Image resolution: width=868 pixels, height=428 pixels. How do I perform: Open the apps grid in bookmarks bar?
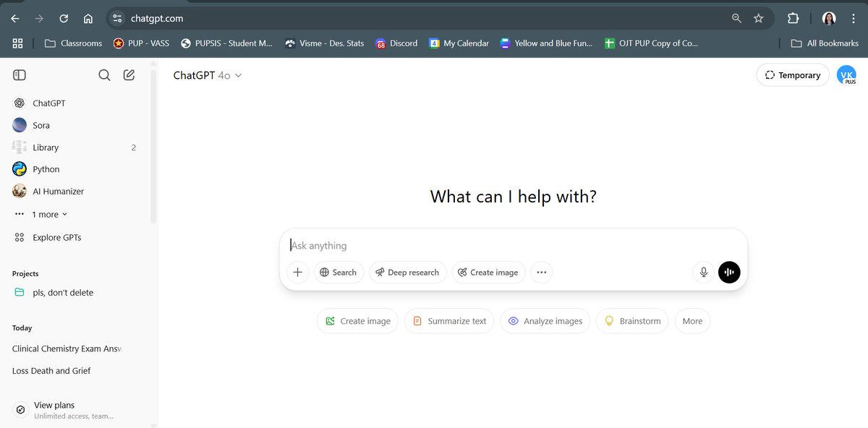point(18,43)
